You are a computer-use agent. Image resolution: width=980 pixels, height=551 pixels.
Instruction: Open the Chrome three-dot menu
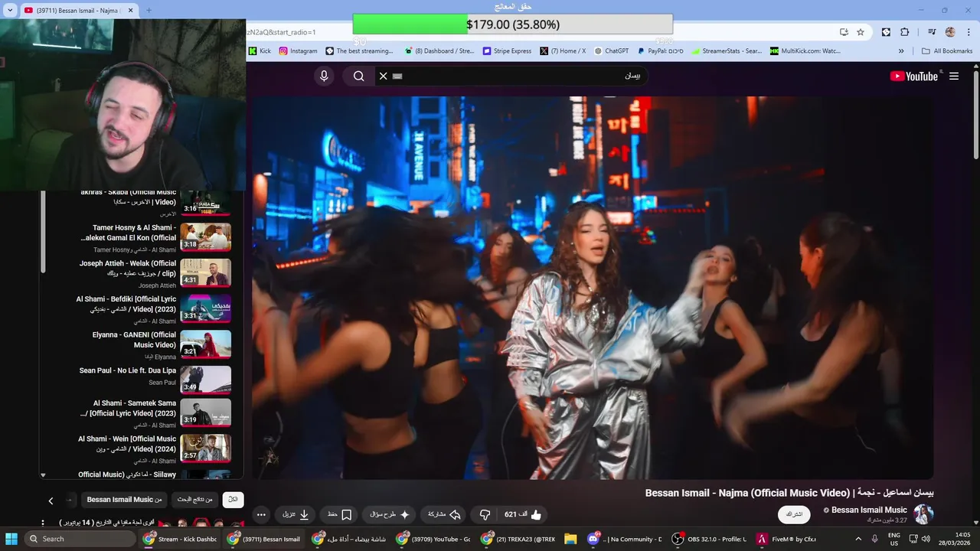968,32
